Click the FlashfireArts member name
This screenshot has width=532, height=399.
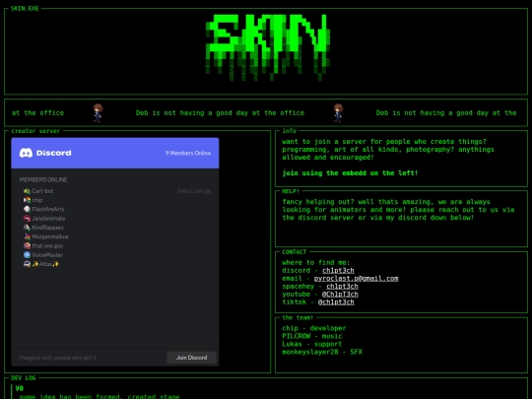pyautogui.click(x=48, y=209)
